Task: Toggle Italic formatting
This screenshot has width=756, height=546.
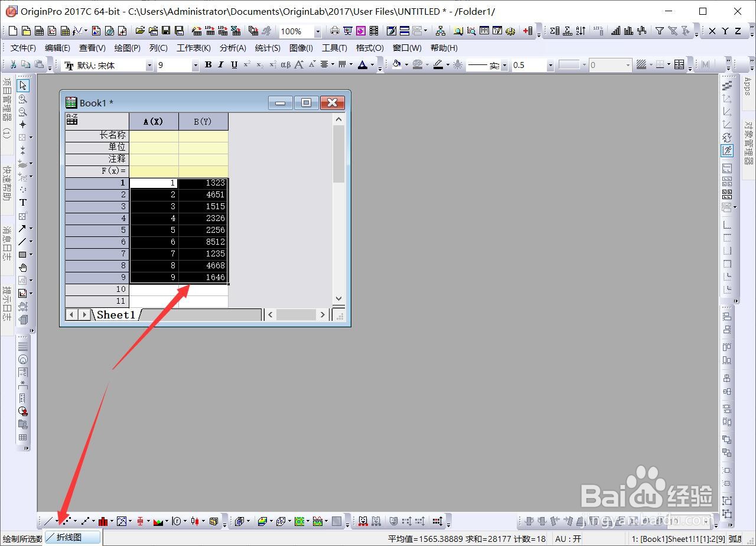Action: [x=221, y=65]
